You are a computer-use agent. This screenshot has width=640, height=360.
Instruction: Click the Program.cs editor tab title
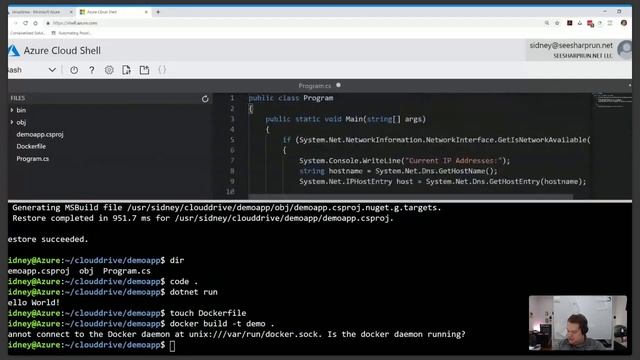pos(314,86)
